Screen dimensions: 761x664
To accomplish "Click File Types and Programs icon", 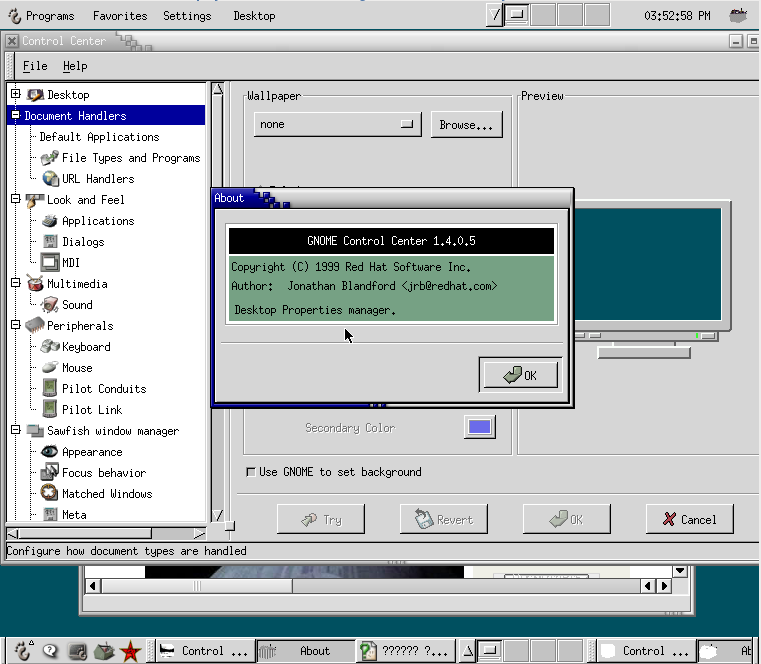I will (x=50, y=158).
